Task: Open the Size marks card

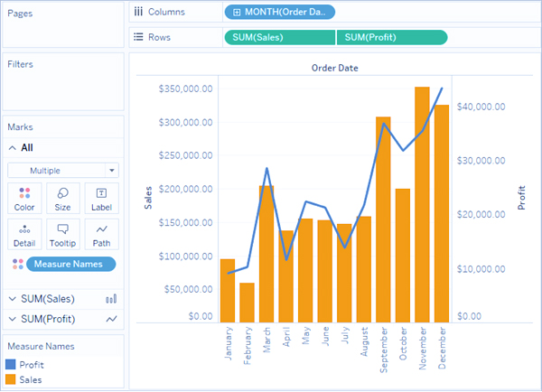Action: tap(63, 198)
